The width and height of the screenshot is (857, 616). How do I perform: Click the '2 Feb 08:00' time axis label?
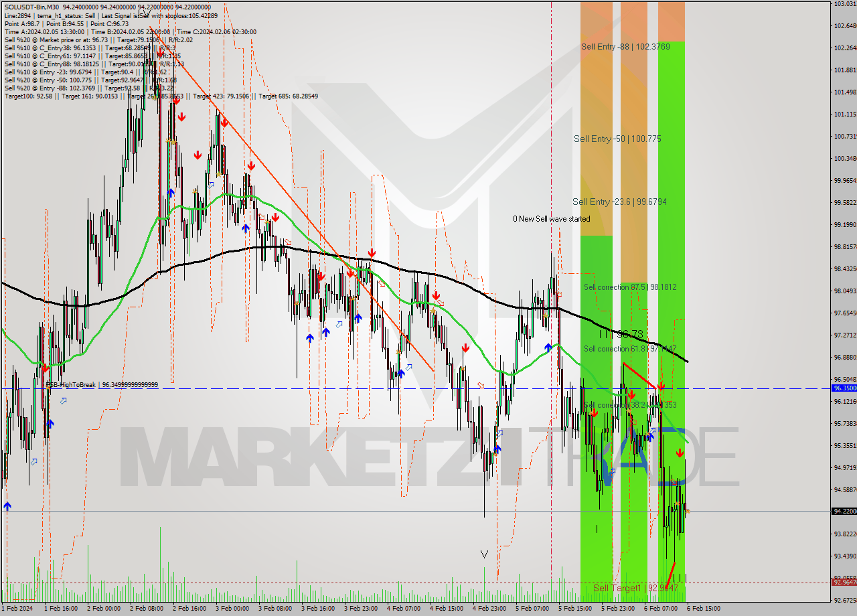pyautogui.click(x=147, y=609)
